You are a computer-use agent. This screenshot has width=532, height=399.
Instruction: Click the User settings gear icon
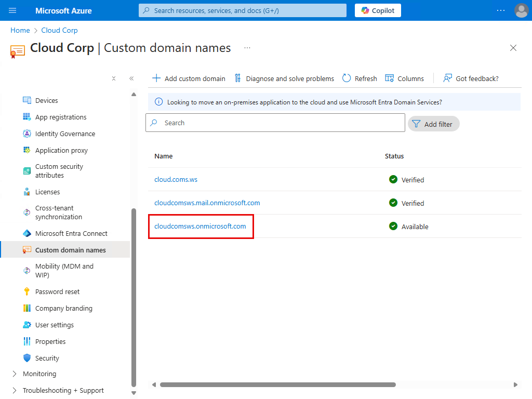click(27, 325)
